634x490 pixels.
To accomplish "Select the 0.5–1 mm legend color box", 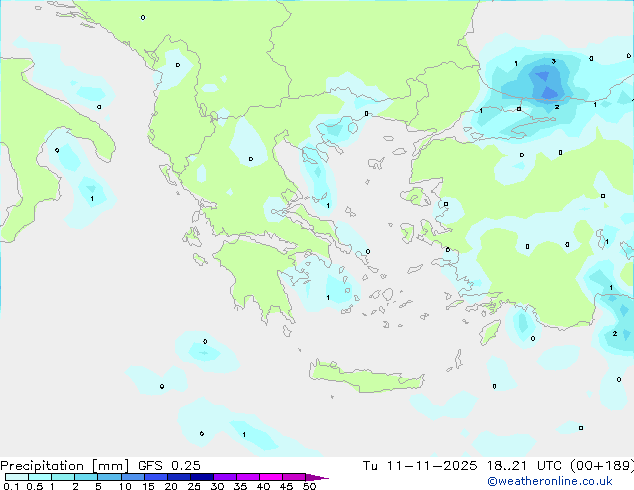I will pos(40,477).
